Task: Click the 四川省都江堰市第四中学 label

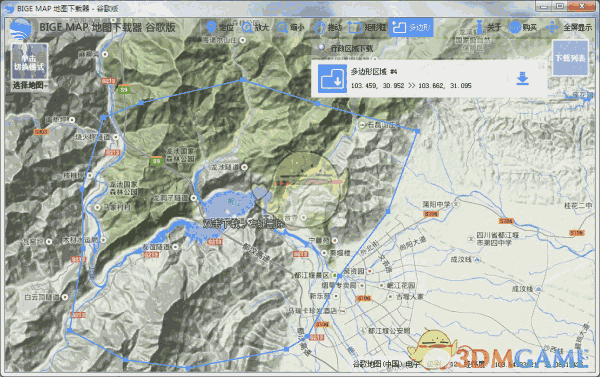Action: pos(497,238)
